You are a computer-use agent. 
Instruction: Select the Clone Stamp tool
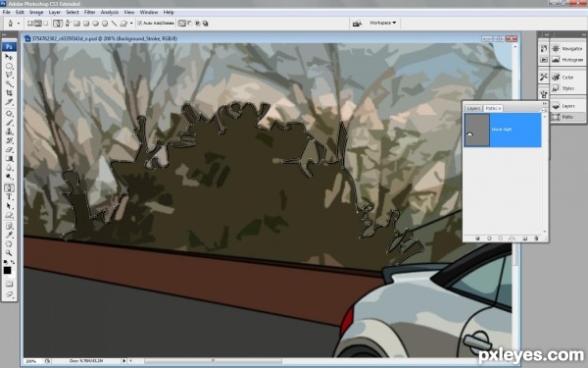click(x=9, y=131)
